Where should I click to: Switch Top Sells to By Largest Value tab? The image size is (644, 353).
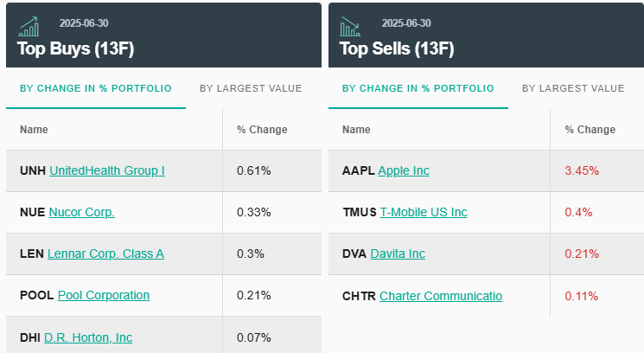[573, 88]
